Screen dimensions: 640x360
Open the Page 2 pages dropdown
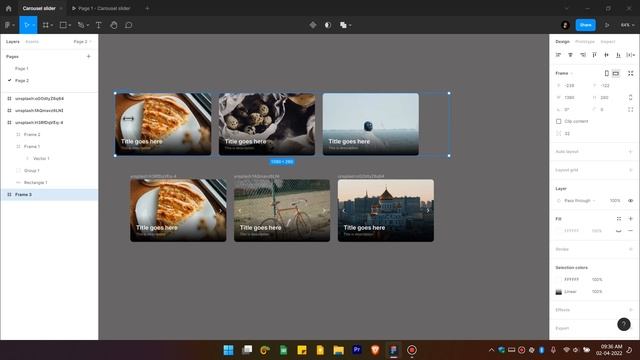click(x=82, y=42)
